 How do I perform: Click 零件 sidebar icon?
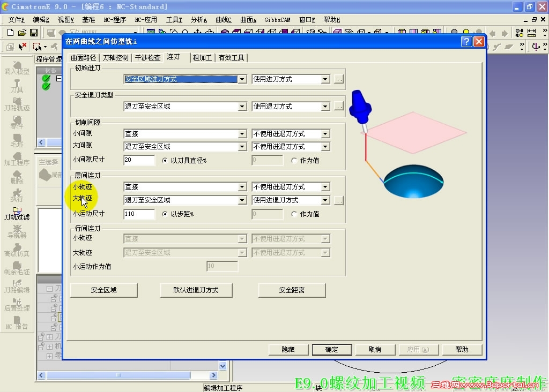[x=17, y=123]
